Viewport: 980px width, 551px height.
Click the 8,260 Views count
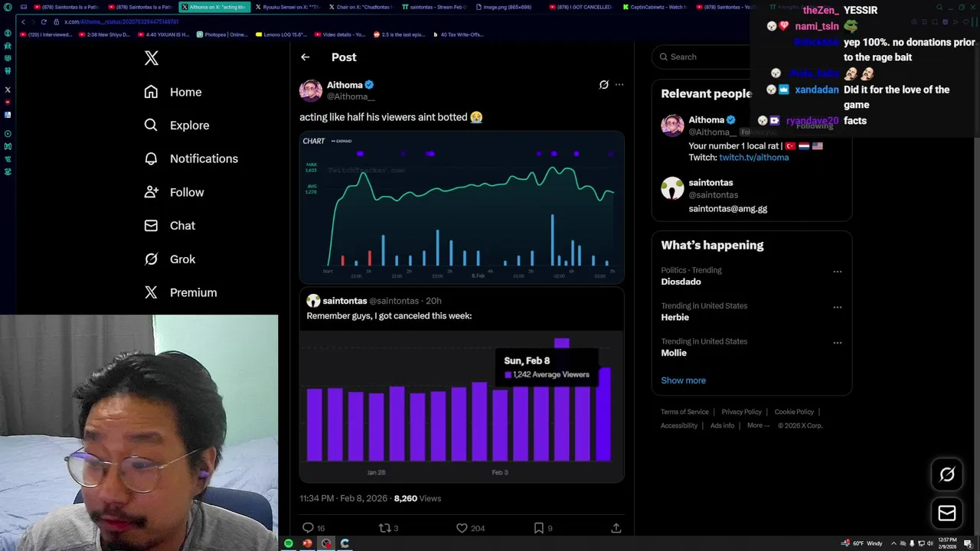[x=417, y=498]
